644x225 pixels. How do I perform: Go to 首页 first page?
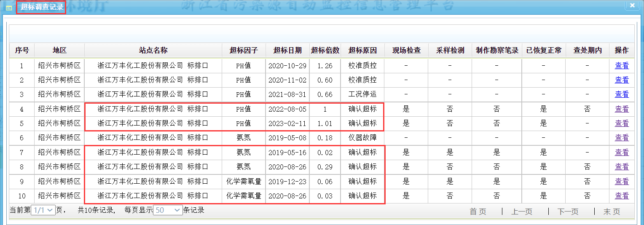[478, 212]
